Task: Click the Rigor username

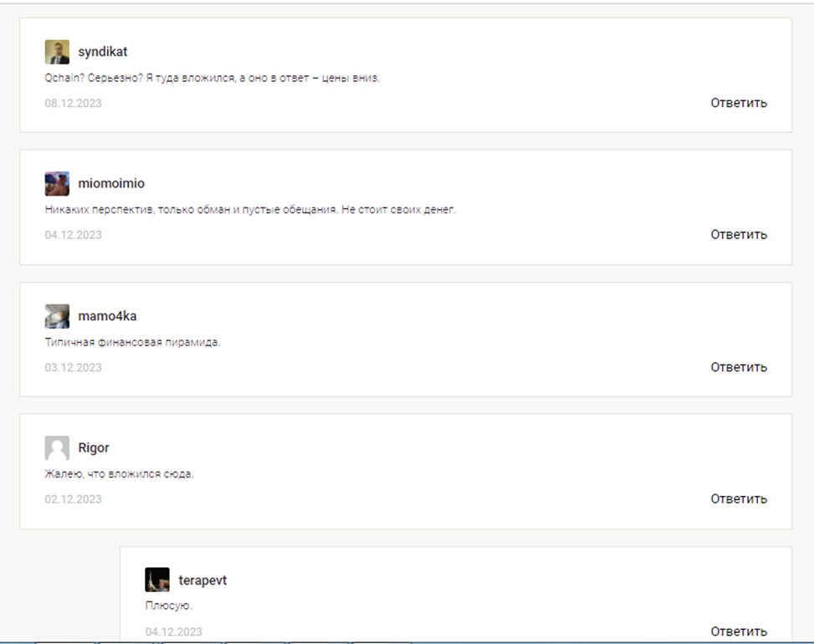Action: tap(94, 447)
